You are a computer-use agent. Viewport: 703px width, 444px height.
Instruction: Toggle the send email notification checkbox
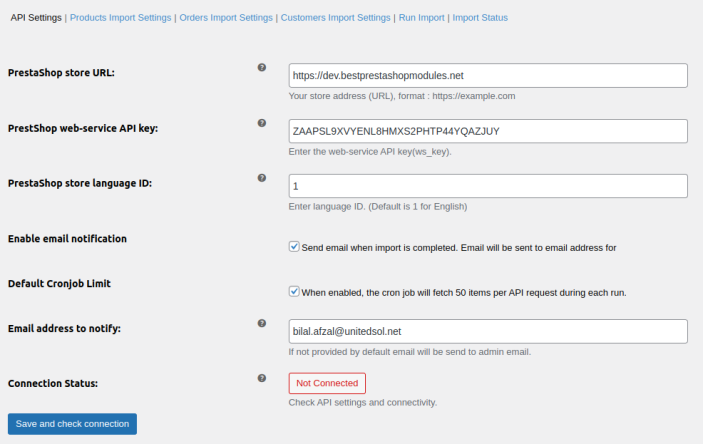point(294,246)
